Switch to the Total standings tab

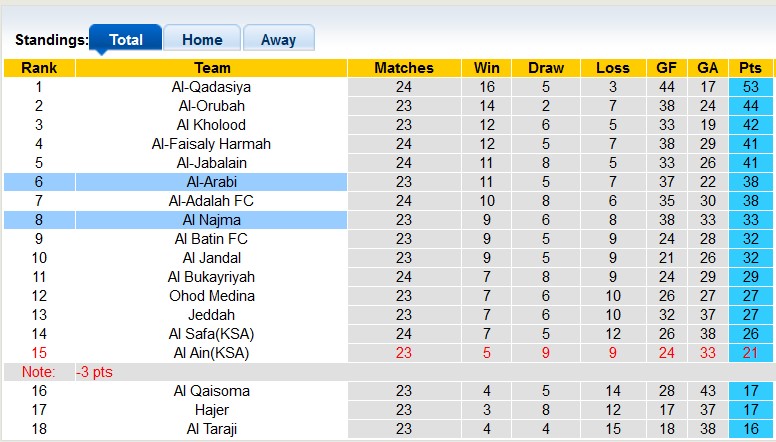pos(125,40)
